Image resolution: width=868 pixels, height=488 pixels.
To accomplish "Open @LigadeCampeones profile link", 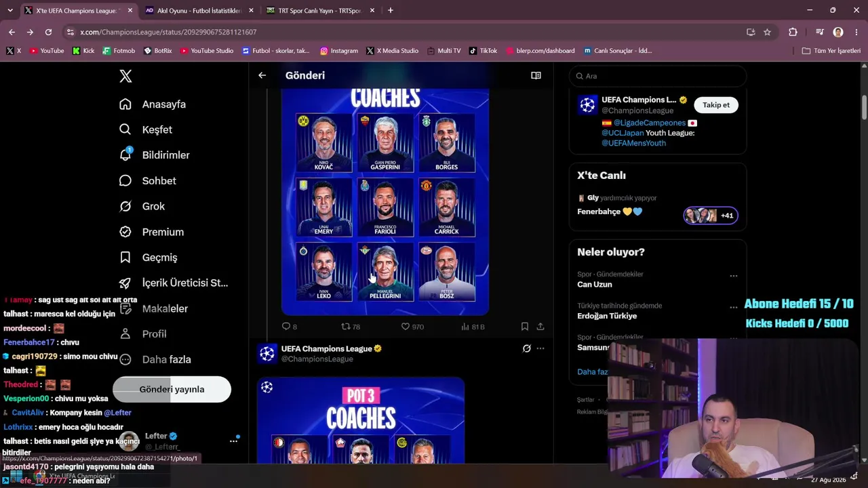I will point(650,123).
